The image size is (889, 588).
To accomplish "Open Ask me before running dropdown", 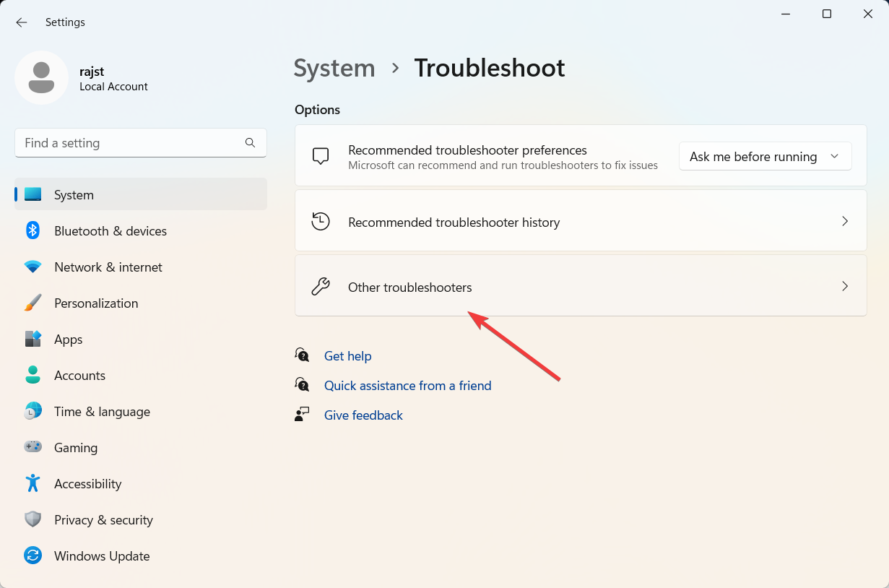I will click(x=766, y=156).
